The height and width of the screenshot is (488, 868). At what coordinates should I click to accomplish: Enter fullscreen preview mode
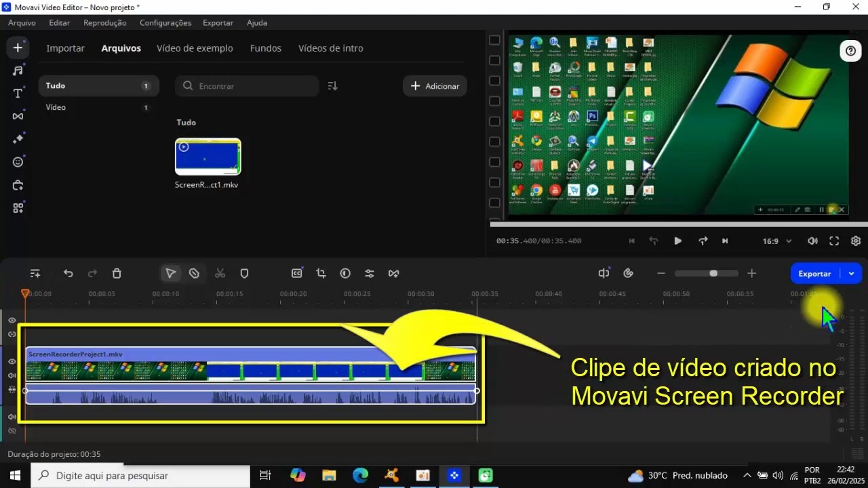click(x=834, y=241)
